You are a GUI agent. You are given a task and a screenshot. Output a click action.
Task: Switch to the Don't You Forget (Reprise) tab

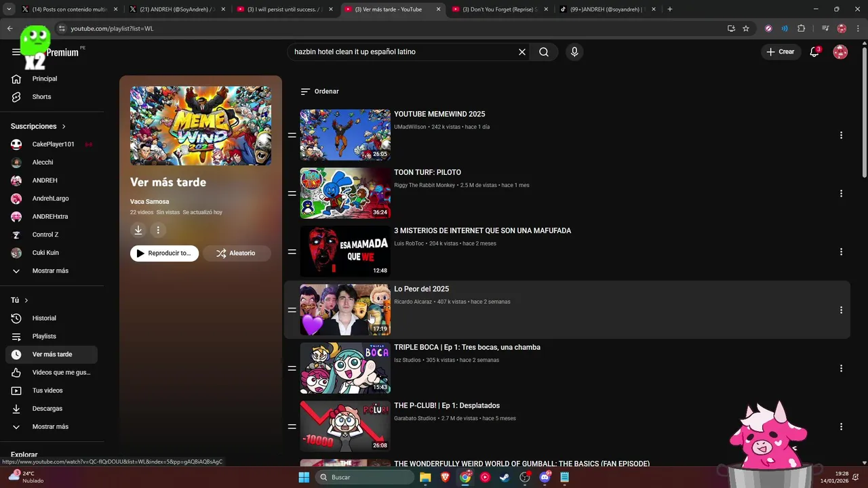tap(498, 9)
